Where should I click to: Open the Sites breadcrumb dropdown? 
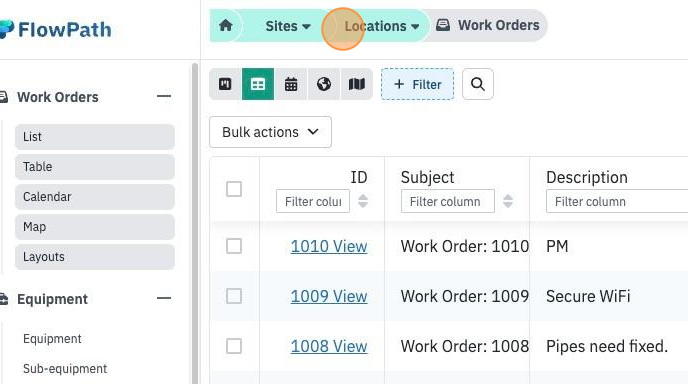pos(288,26)
